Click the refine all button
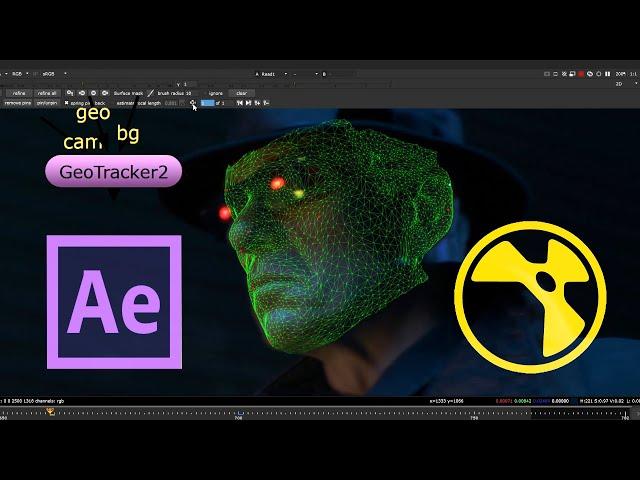Image resolution: width=640 pixels, height=480 pixels. pyautogui.click(x=47, y=93)
